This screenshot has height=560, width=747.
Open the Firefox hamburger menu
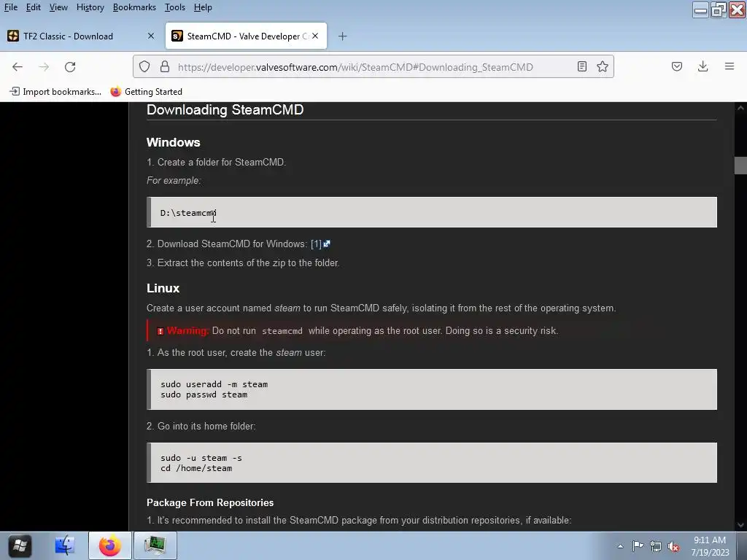[729, 66]
